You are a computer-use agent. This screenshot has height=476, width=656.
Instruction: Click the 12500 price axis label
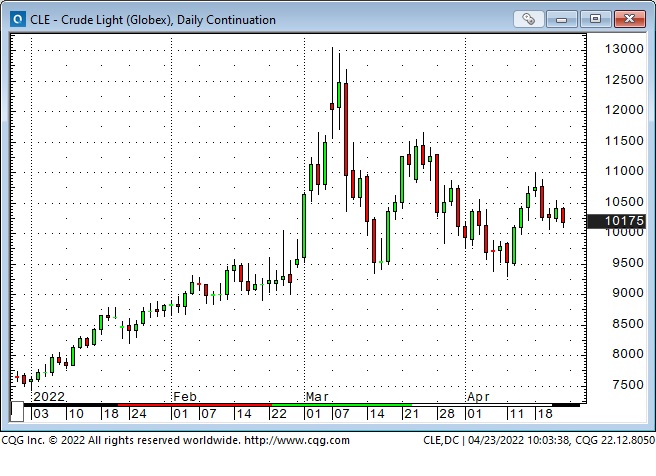624,79
